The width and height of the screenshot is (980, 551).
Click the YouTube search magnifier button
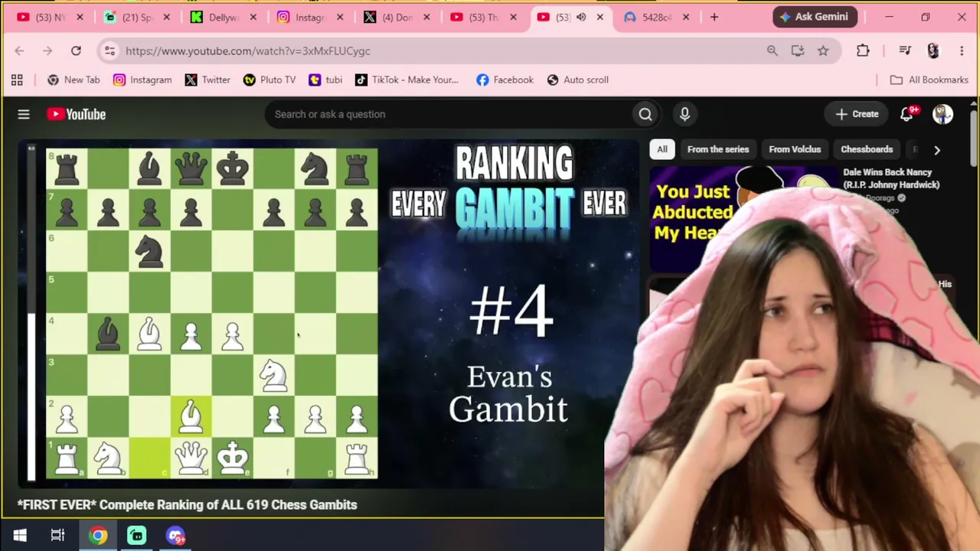click(x=645, y=114)
